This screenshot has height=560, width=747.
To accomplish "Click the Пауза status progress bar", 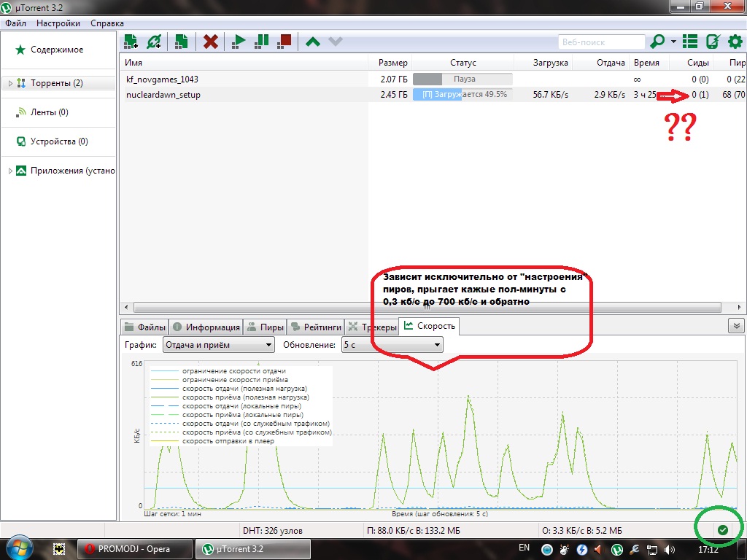I will 462,79.
